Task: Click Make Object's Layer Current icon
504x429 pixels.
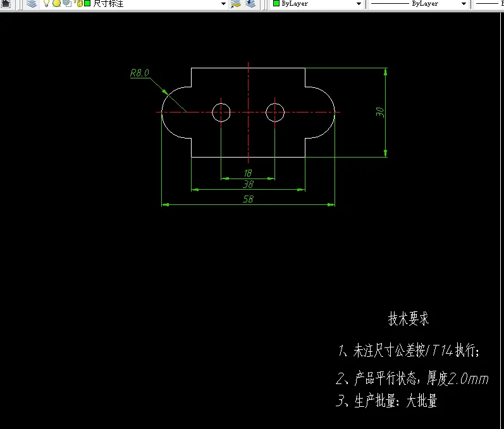Action: click(x=236, y=4)
